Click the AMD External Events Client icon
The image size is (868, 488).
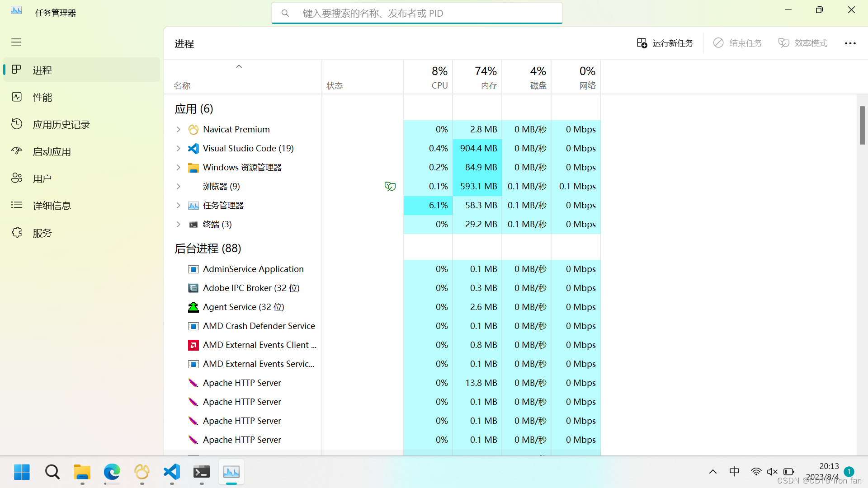point(193,345)
